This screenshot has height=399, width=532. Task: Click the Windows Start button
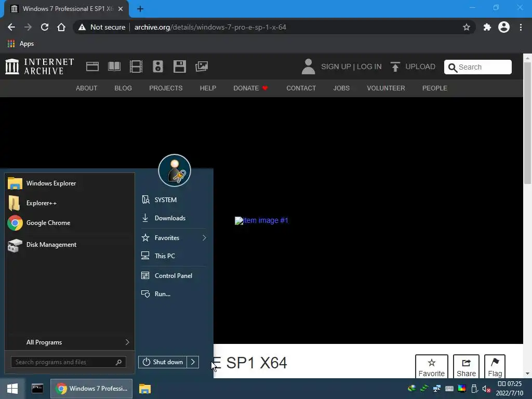pos(12,389)
